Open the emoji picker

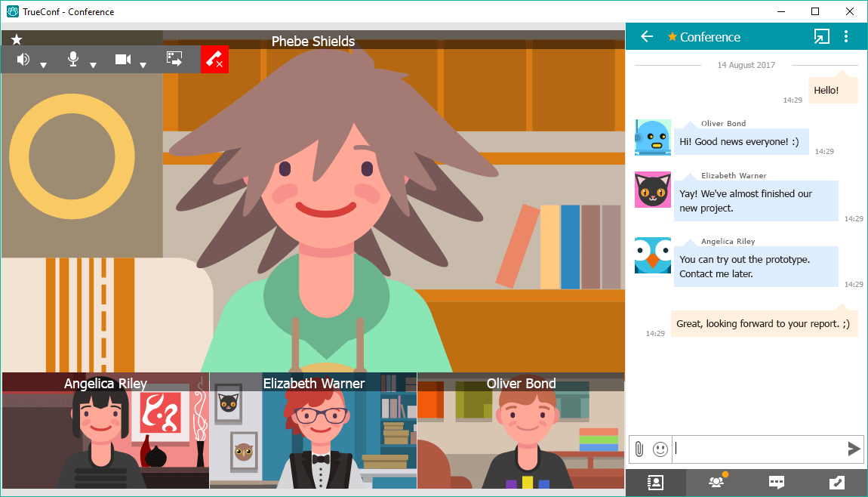click(660, 449)
